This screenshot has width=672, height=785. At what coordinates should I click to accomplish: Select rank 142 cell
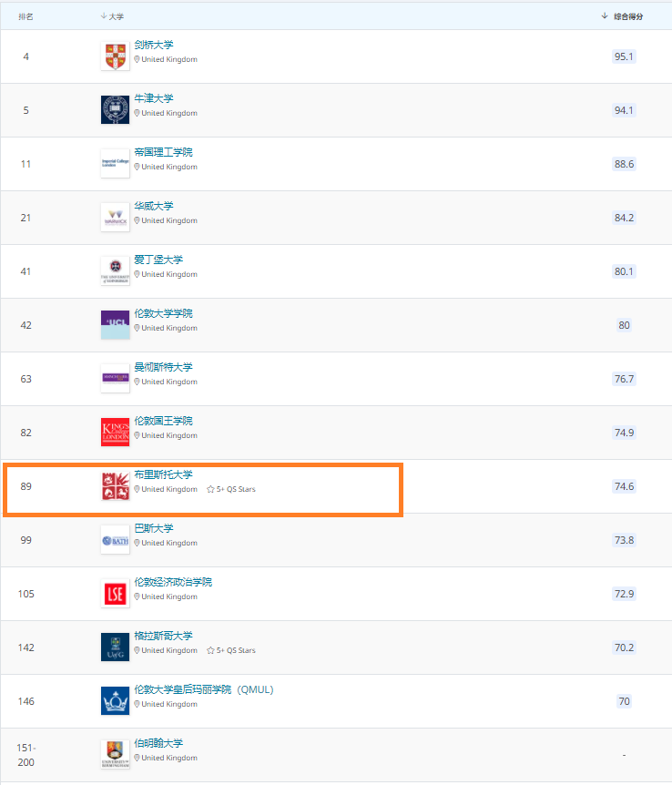(x=26, y=647)
